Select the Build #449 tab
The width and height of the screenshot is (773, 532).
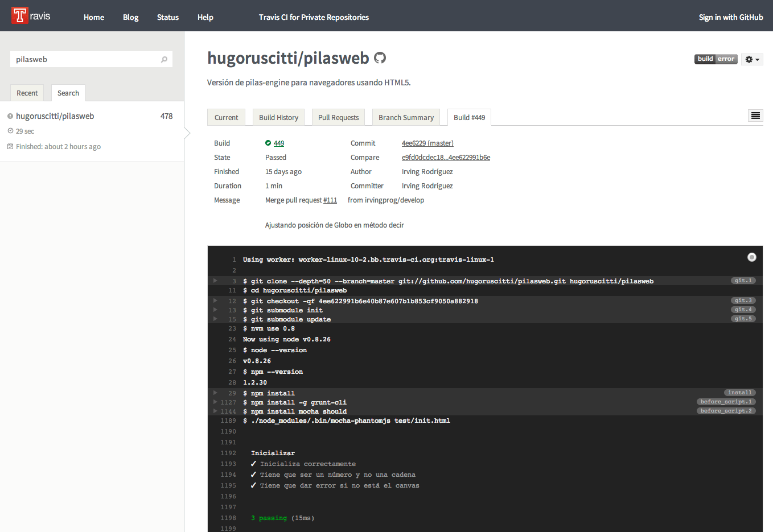click(470, 117)
